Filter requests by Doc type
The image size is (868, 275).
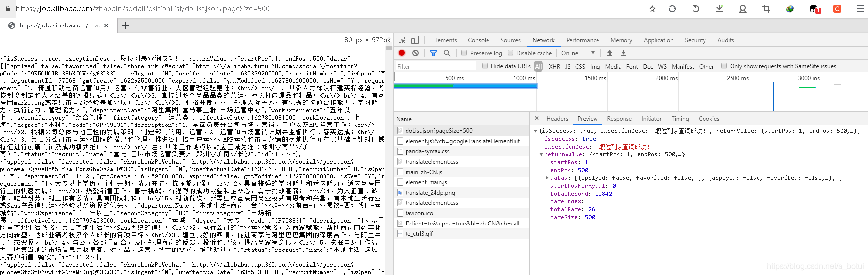click(x=648, y=66)
